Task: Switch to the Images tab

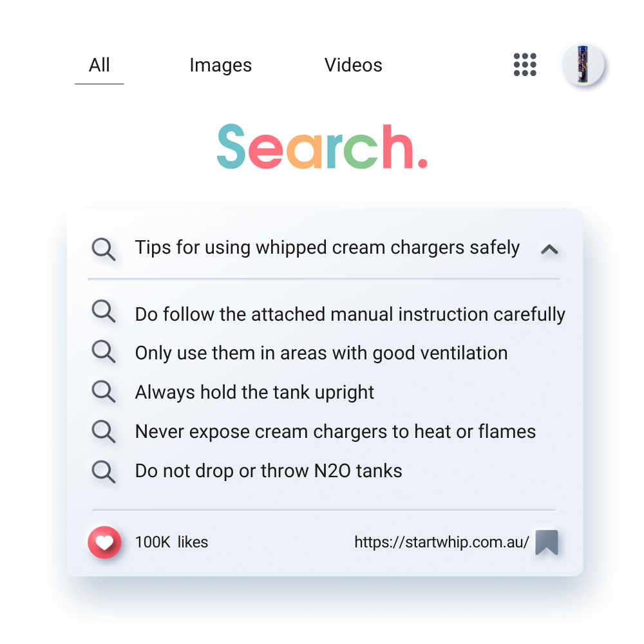Action: click(220, 66)
